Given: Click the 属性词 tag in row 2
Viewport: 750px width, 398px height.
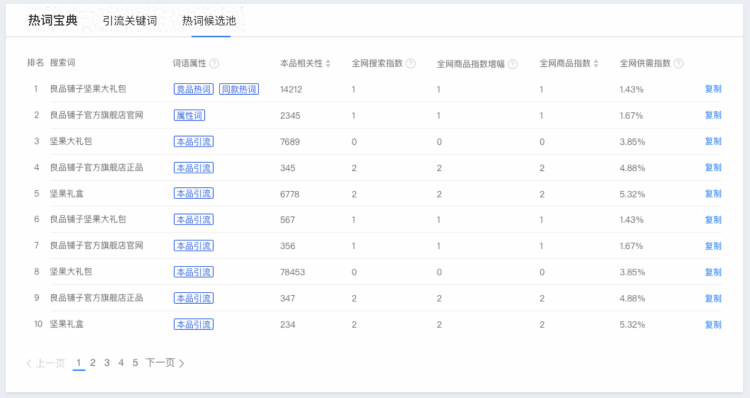Looking at the screenshot, I should [x=189, y=115].
